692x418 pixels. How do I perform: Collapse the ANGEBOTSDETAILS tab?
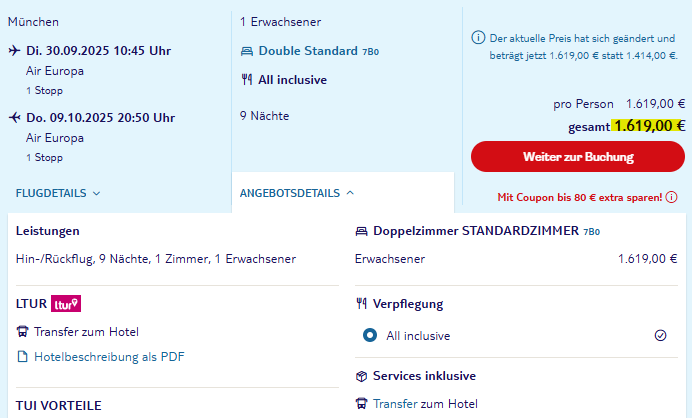pyautogui.click(x=297, y=193)
